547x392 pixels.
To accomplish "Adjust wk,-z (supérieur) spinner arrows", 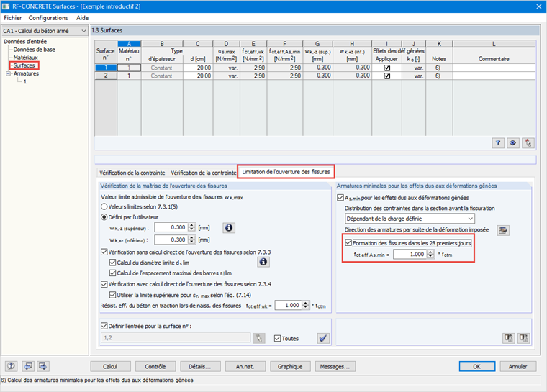I will 192,228.
